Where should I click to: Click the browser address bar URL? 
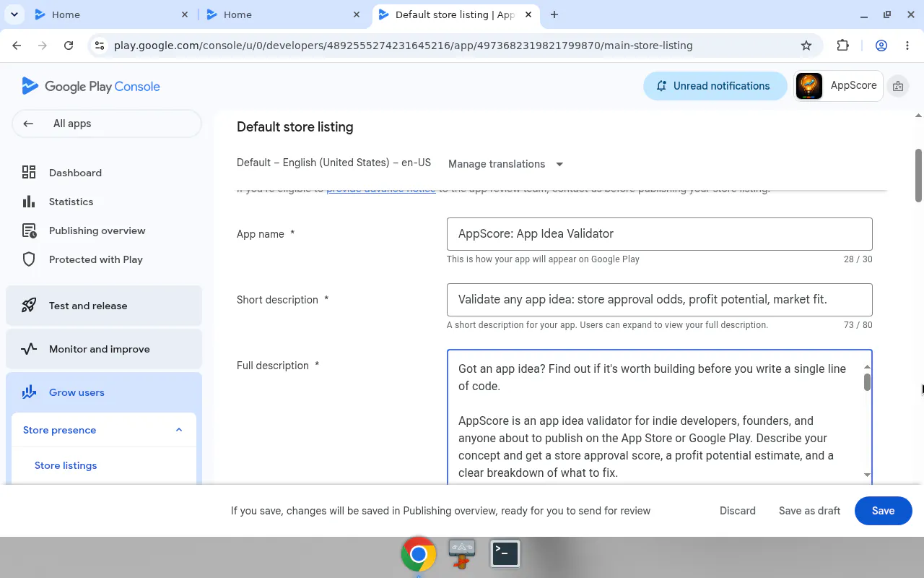click(x=403, y=46)
